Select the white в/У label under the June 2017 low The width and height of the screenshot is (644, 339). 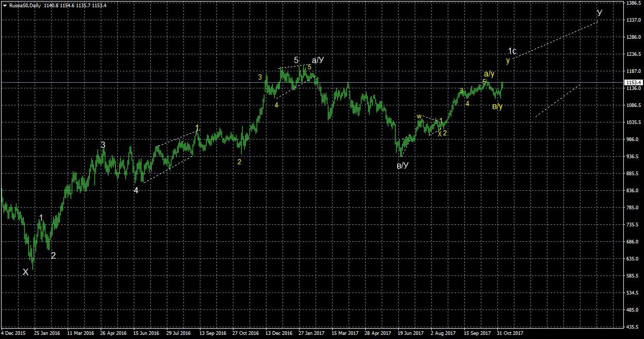(x=403, y=165)
